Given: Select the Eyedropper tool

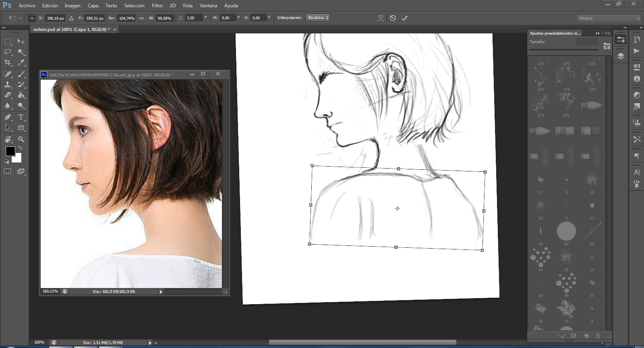Looking at the screenshot, I should [21, 62].
